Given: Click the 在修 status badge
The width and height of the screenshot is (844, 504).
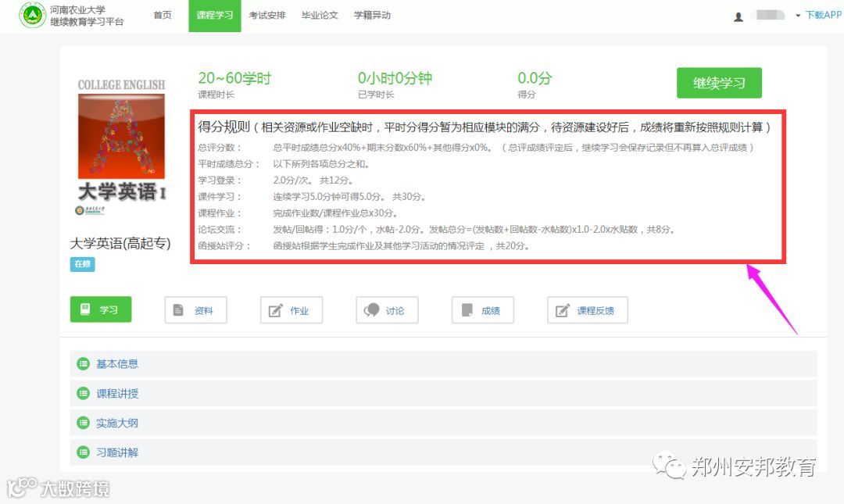Looking at the screenshot, I should pos(82,264).
